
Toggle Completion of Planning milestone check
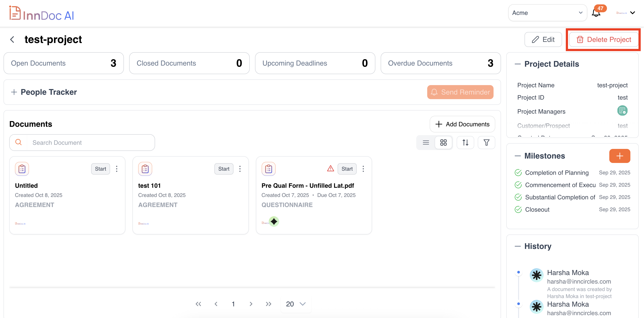[x=518, y=173]
